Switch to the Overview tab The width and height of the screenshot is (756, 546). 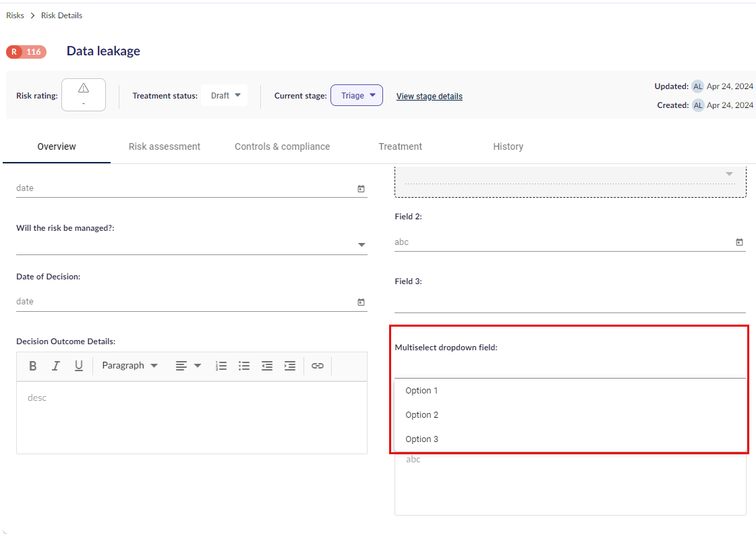point(57,146)
